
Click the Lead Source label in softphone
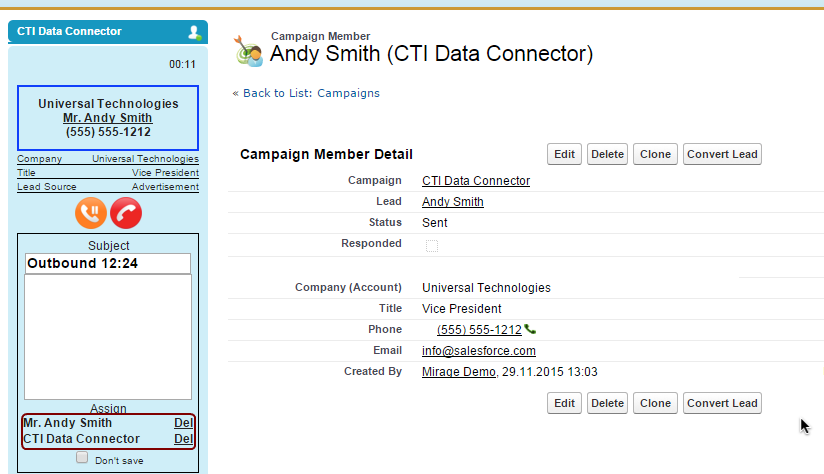47,187
